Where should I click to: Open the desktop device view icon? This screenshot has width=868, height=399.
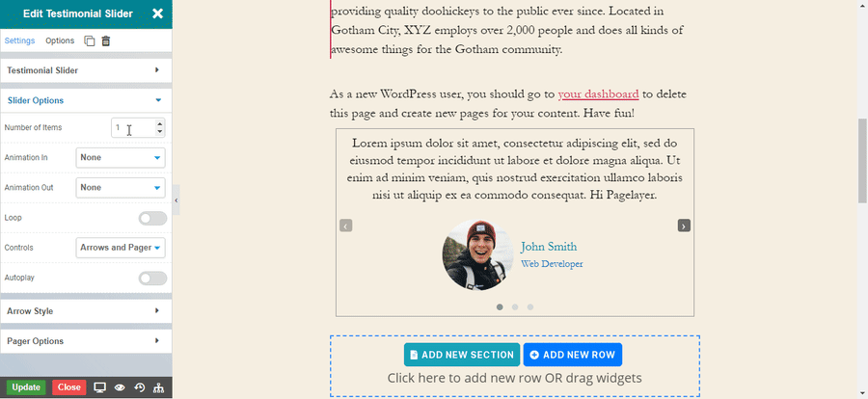click(99, 387)
